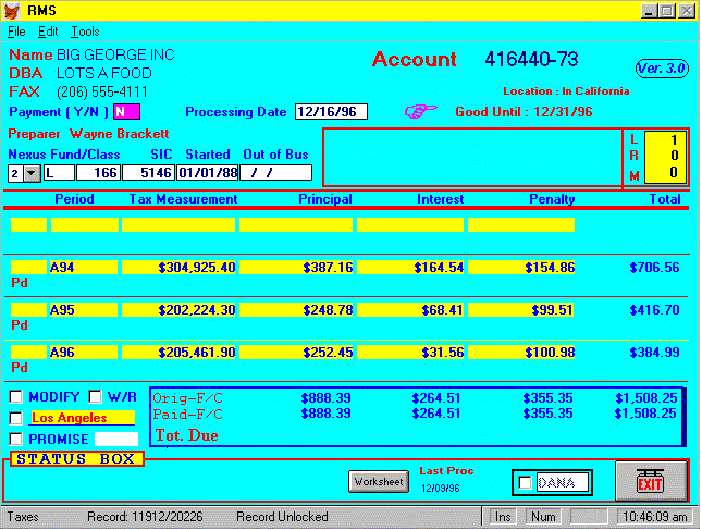
Task: Click the Ver. 3.0 version badge
Action: [x=662, y=68]
